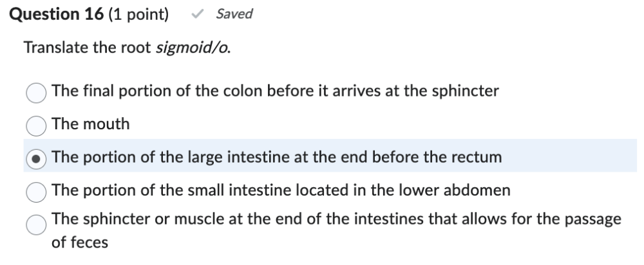Click the 'of feces' wrapped answer line
Screen dimensions: 644x265
click(x=80, y=242)
